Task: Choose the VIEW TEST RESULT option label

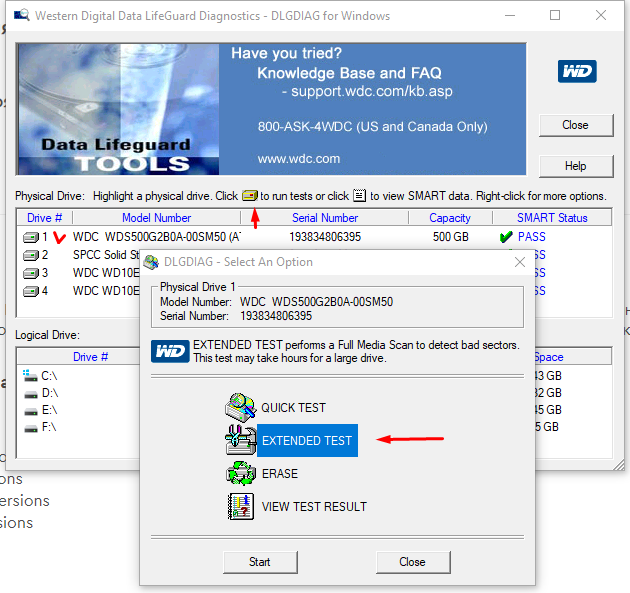Action: point(314,506)
